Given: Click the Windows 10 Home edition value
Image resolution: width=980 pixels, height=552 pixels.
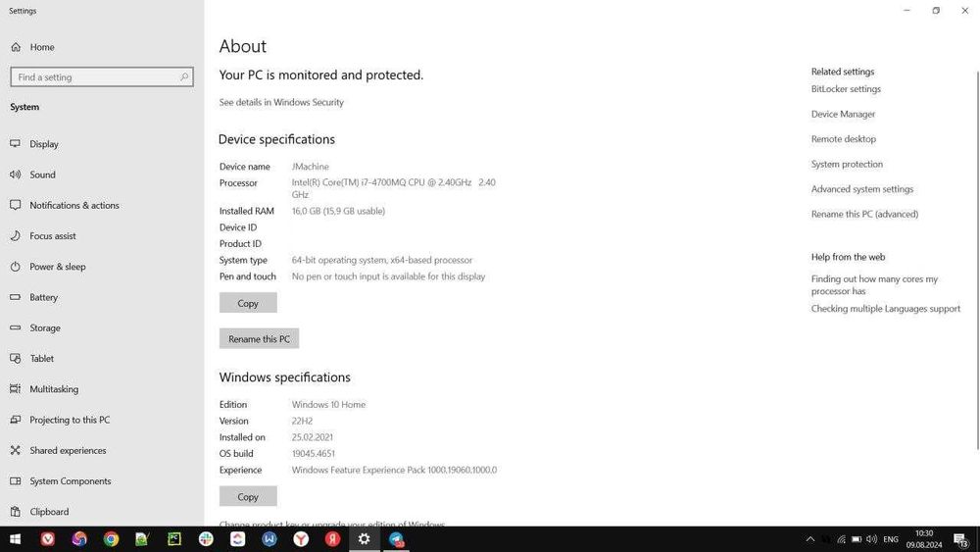Looking at the screenshot, I should click(x=328, y=405).
